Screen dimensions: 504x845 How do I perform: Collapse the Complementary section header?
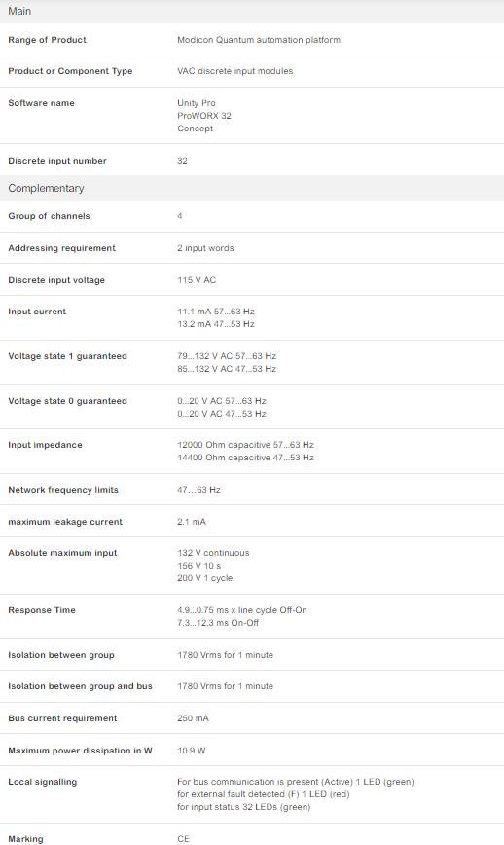(252, 188)
